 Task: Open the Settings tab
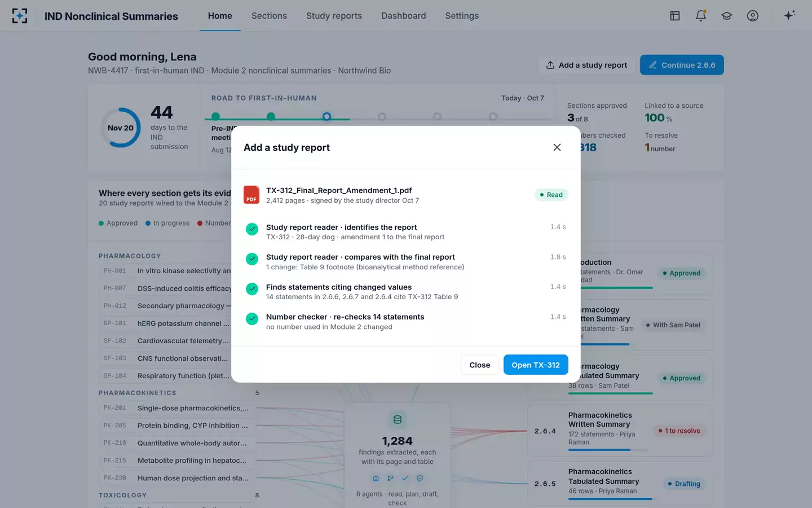462,16
